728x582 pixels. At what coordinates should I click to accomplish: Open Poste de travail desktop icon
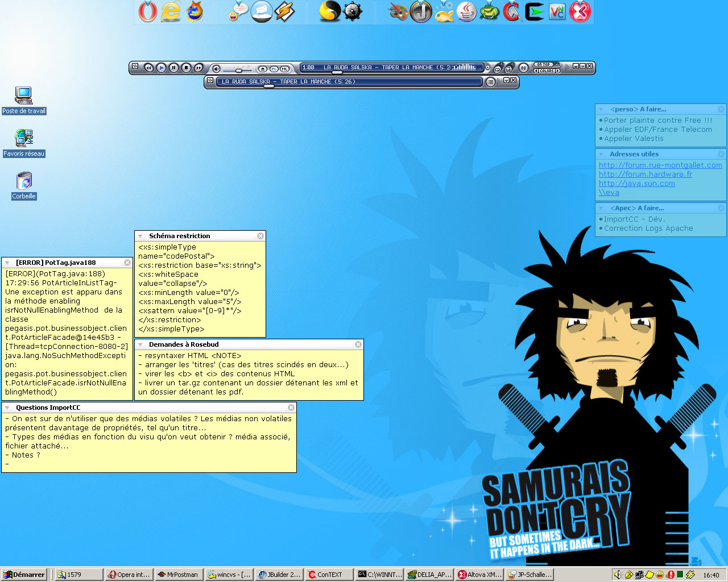(x=24, y=101)
